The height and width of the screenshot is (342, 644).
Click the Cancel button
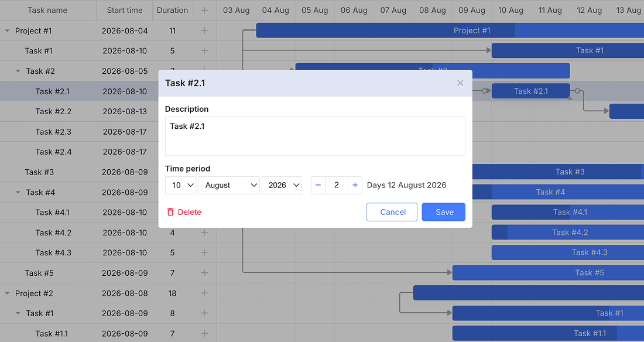pyautogui.click(x=392, y=212)
